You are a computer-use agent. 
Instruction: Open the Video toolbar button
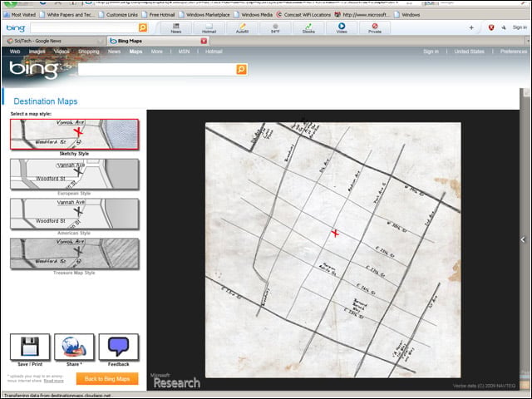[x=342, y=28]
